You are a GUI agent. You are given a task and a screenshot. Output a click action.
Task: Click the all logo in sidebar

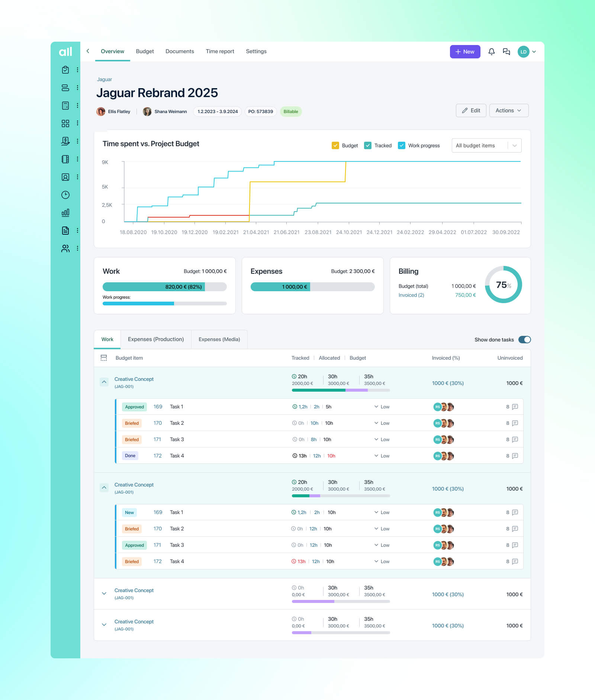65,52
